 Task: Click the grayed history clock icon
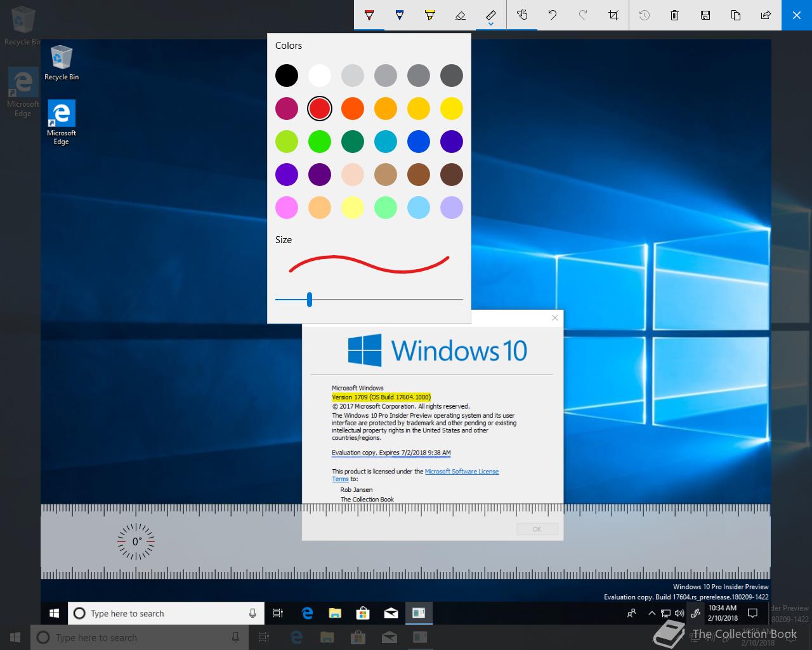(645, 15)
